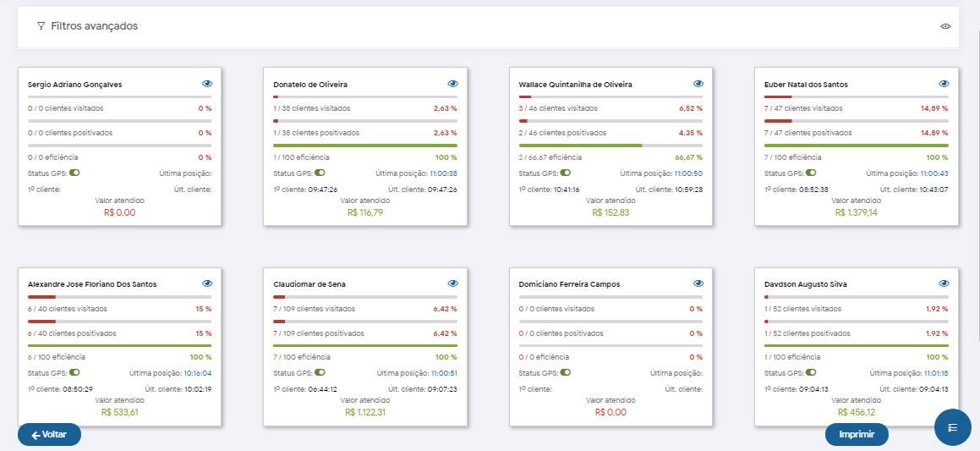980x451 pixels.
Task: View details via Donatelo de Oliveira eye icon
Action: tap(452, 84)
